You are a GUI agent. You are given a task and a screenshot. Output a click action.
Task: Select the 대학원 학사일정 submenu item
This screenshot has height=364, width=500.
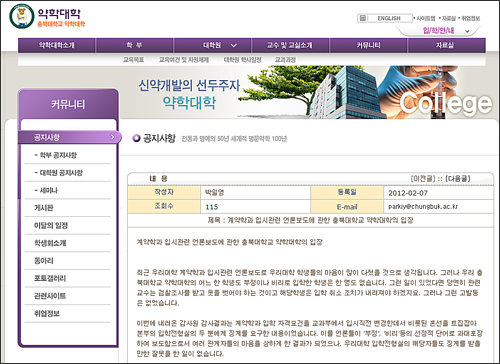click(242, 60)
